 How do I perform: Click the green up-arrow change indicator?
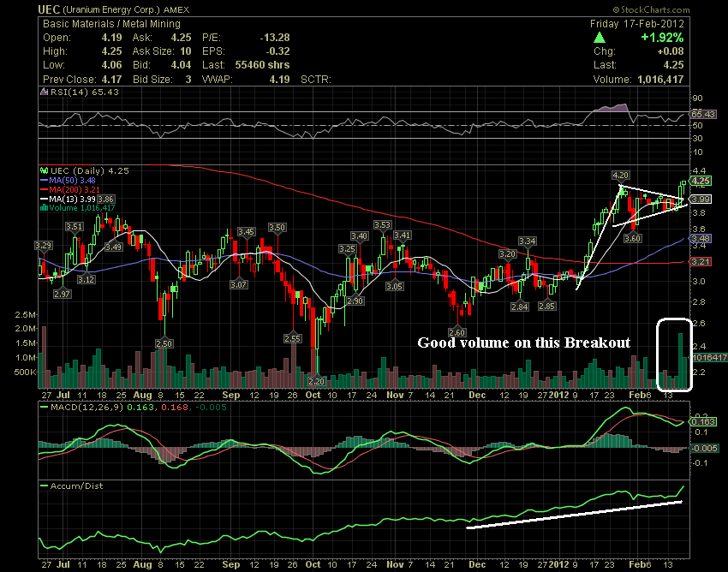(x=600, y=38)
